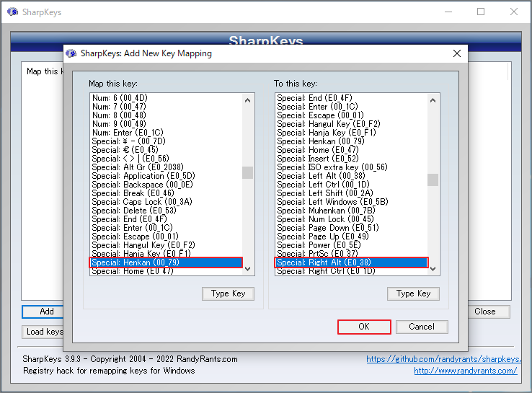The height and width of the screenshot is (393, 532).
Task: Minimize the SharpKeys main window
Action: click(x=448, y=12)
